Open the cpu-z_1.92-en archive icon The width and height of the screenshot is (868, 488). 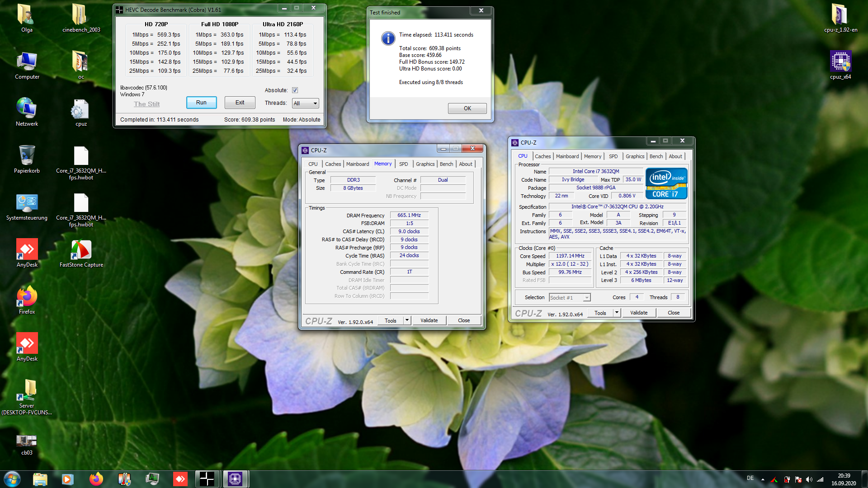pos(840,18)
